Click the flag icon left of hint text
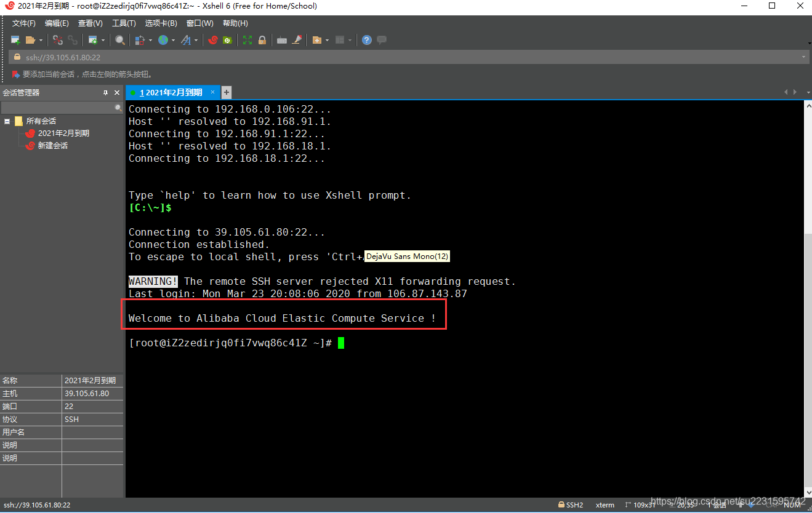Image resolution: width=812 pixels, height=513 pixels. (16, 74)
